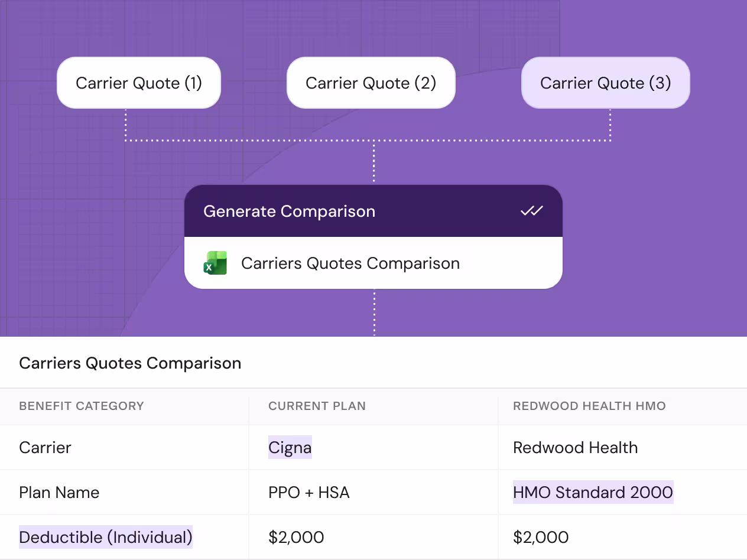Open the Carriers Quotes Comparison file
The width and height of the screenshot is (747, 560).
coord(373,263)
